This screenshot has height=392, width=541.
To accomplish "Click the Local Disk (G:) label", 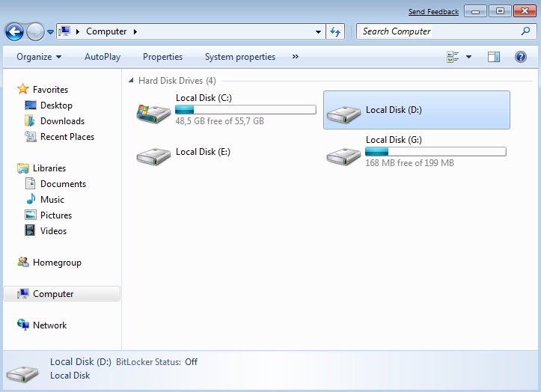I will click(394, 140).
